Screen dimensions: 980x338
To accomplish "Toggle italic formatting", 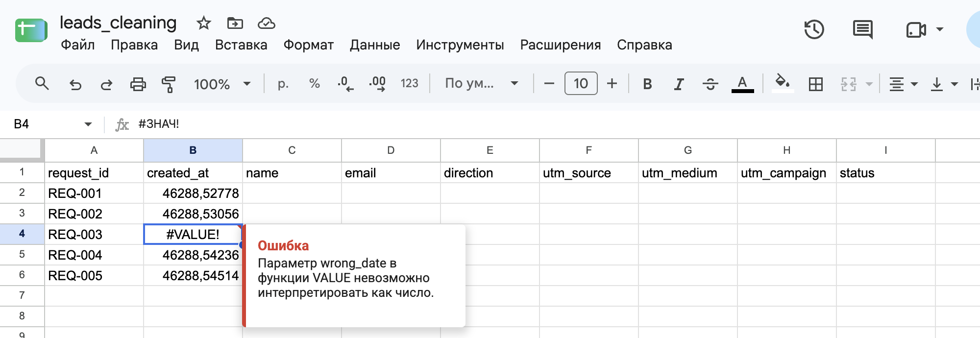I will [679, 84].
